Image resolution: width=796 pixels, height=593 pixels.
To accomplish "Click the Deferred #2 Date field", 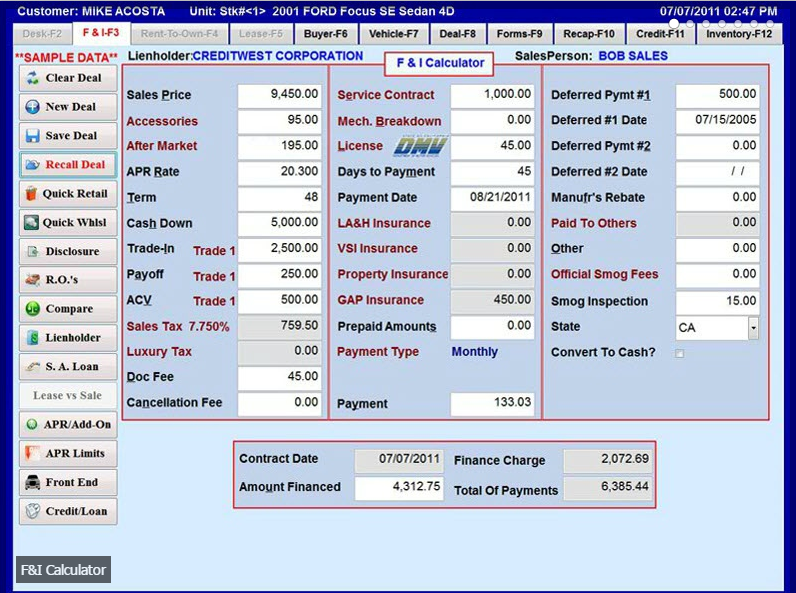I will (717, 172).
